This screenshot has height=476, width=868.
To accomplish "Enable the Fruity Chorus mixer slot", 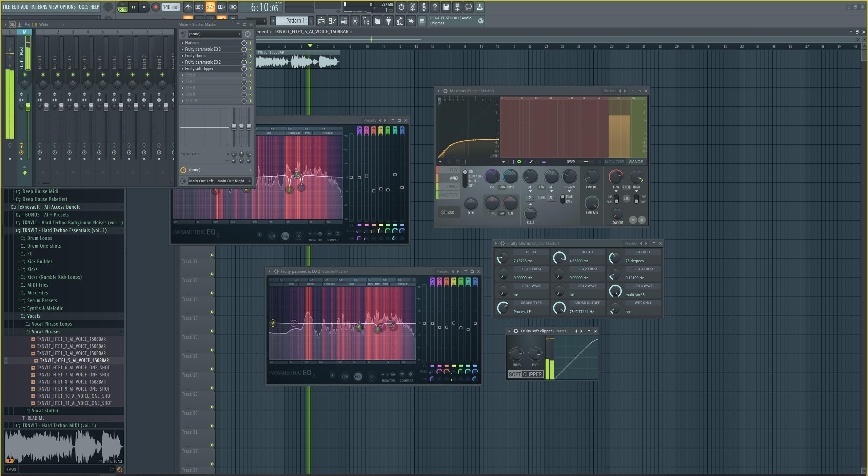I will pos(251,56).
